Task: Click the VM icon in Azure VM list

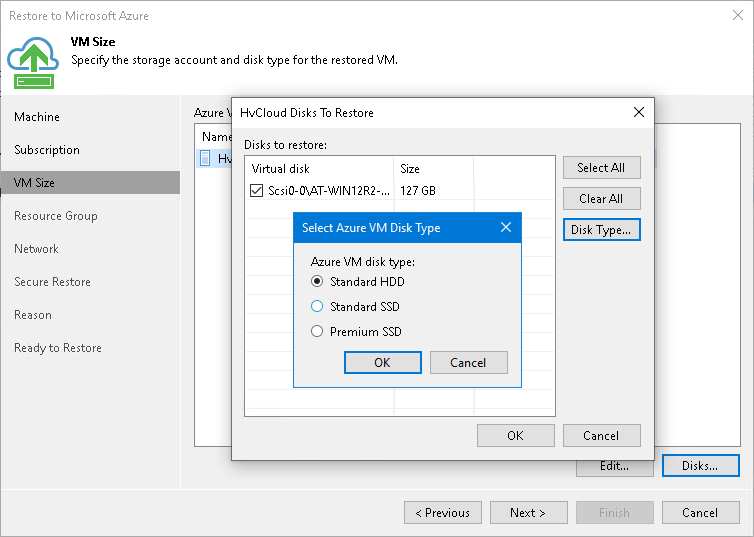Action: click(206, 158)
